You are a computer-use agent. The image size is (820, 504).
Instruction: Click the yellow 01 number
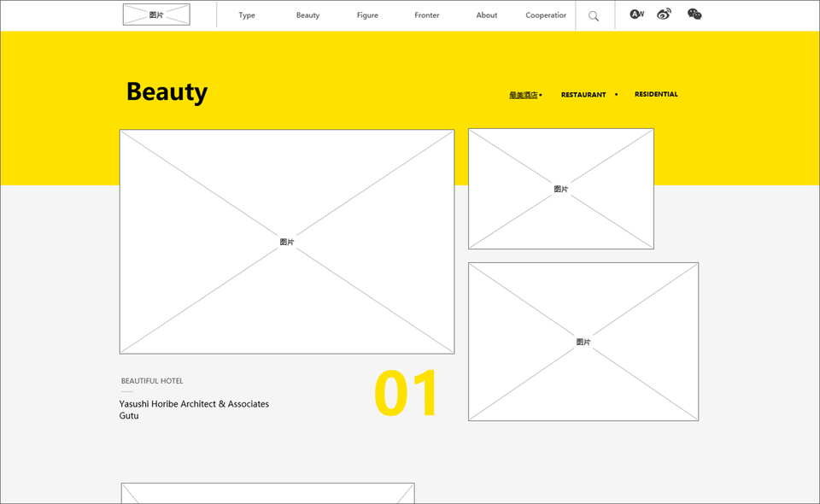point(407,393)
